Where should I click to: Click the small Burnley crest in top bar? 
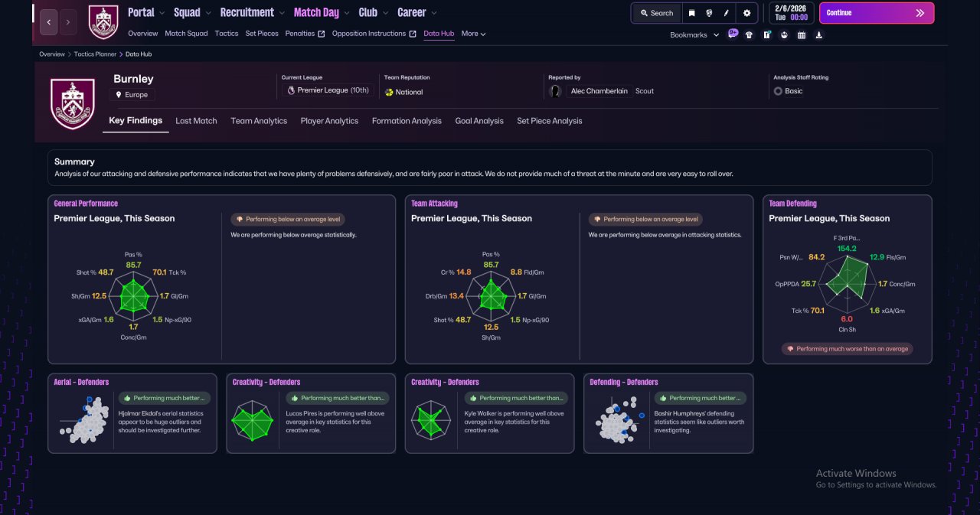pyautogui.click(x=103, y=22)
